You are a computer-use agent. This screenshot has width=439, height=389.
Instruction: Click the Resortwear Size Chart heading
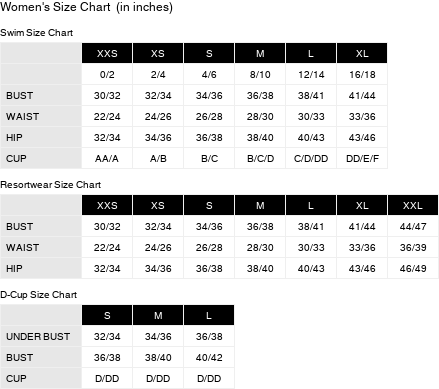50,185
